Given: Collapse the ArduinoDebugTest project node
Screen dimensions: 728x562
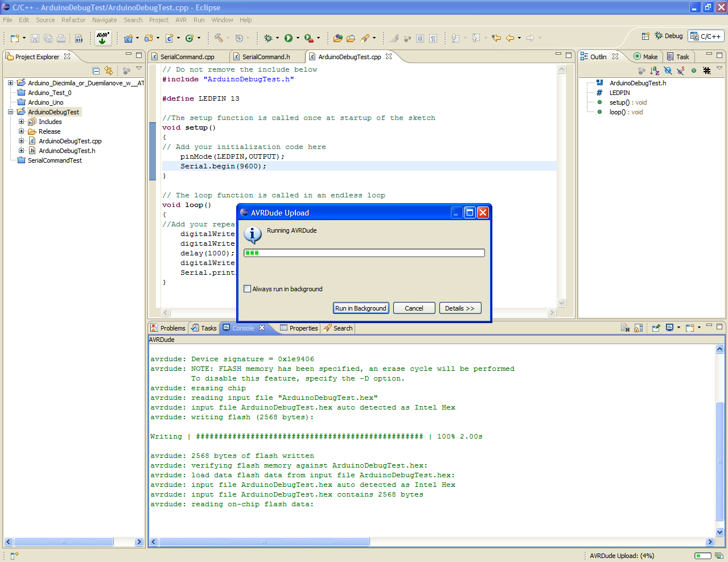Looking at the screenshot, I should pyautogui.click(x=11, y=112).
